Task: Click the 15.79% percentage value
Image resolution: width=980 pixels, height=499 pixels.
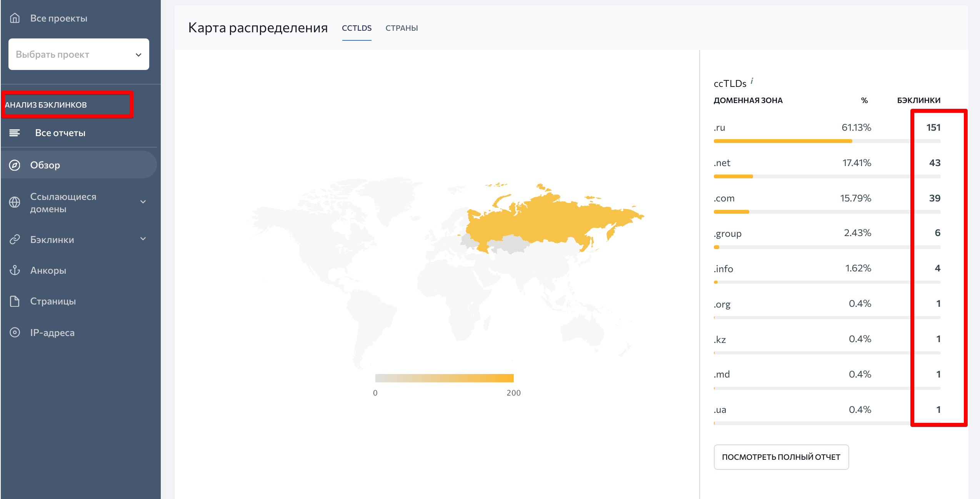Action: point(855,198)
